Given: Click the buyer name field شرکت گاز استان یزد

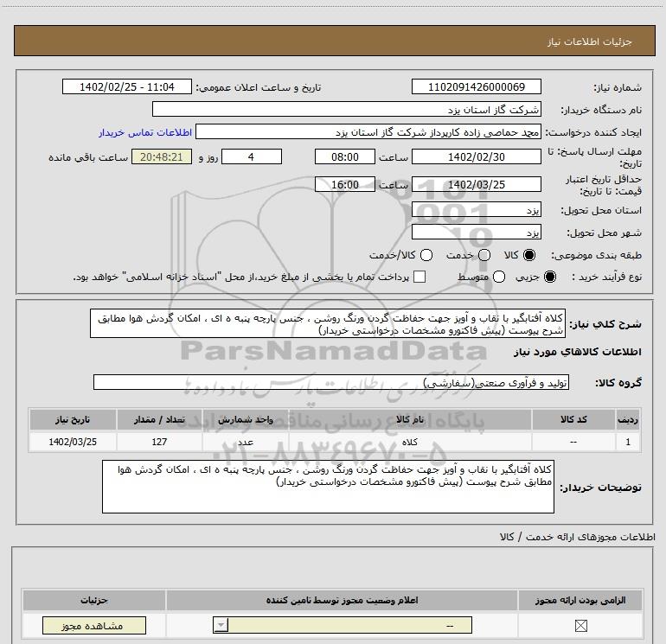Looking at the screenshot, I should pyautogui.click(x=347, y=109).
